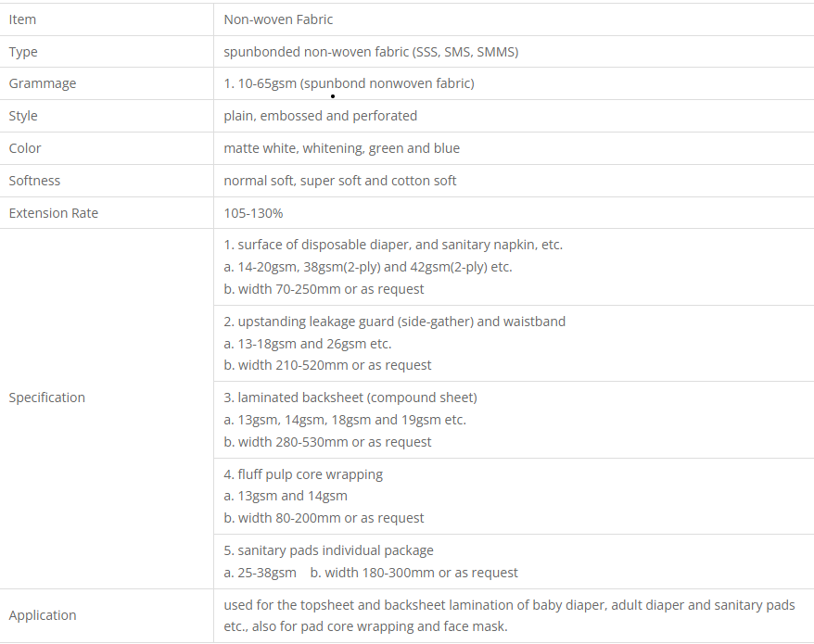Click the spunbonded non-woven fabric (SSS, SMS, SMMS) text
The image size is (814, 644).
coord(371,52)
